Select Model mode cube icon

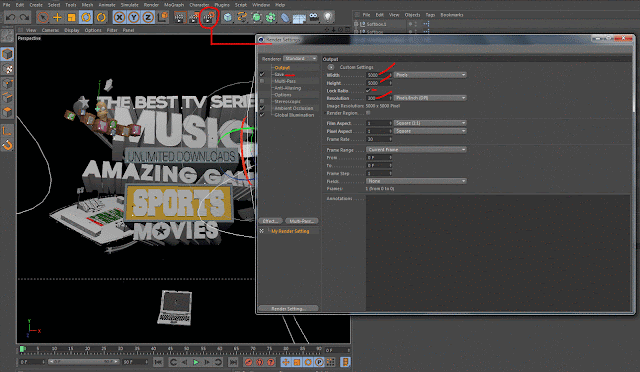(x=7, y=54)
